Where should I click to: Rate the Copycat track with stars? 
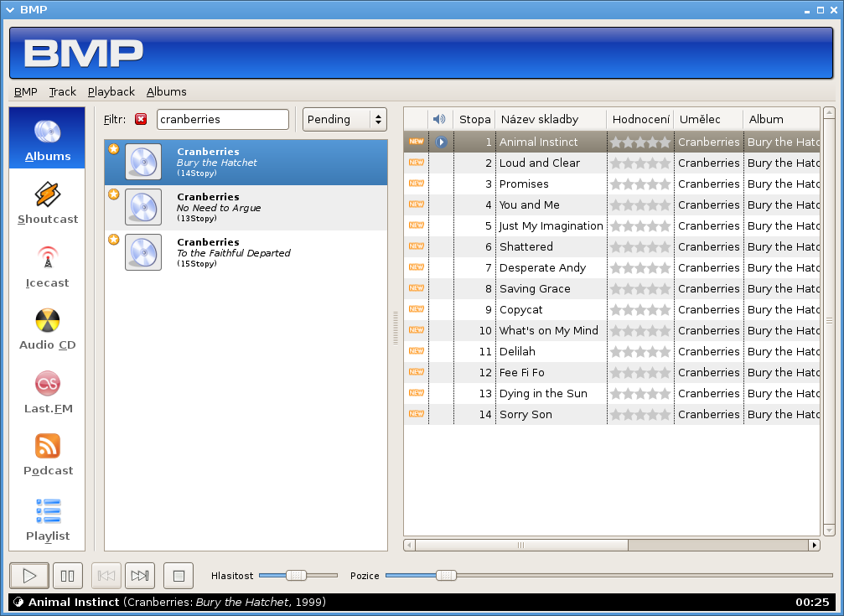pos(640,309)
